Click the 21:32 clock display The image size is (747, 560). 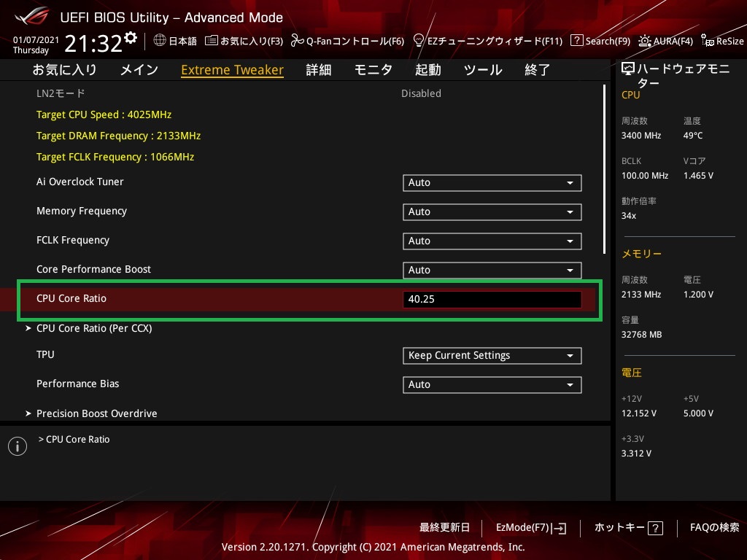tap(93, 44)
